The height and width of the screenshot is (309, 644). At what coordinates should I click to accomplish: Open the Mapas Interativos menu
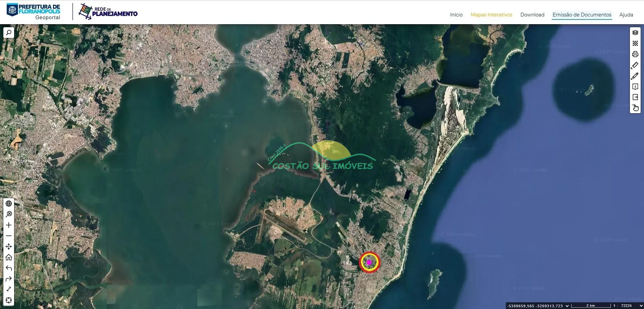pos(491,15)
